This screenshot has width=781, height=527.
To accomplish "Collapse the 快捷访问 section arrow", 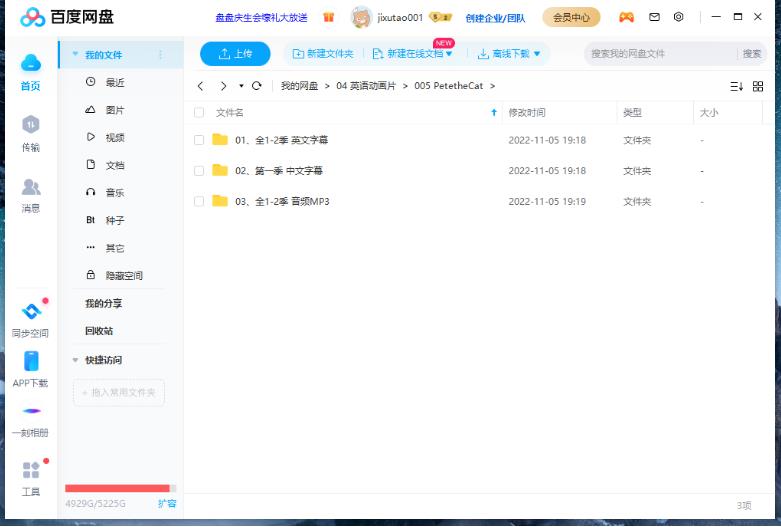I will pyautogui.click(x=75, y=360).
